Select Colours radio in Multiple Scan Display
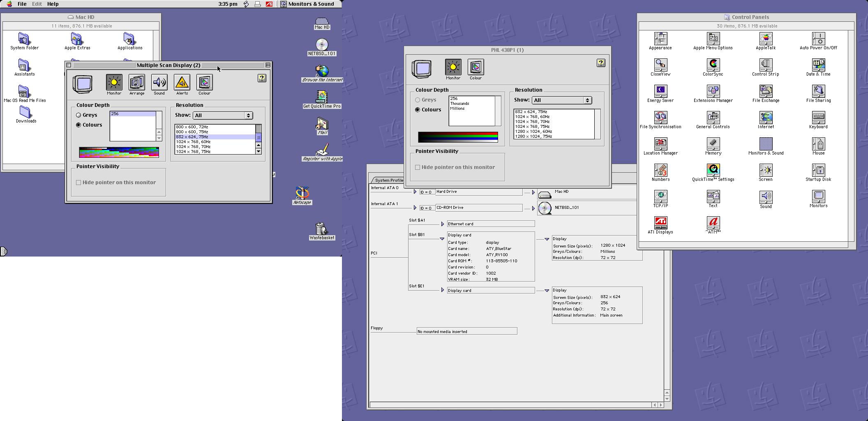 (78, 125)
